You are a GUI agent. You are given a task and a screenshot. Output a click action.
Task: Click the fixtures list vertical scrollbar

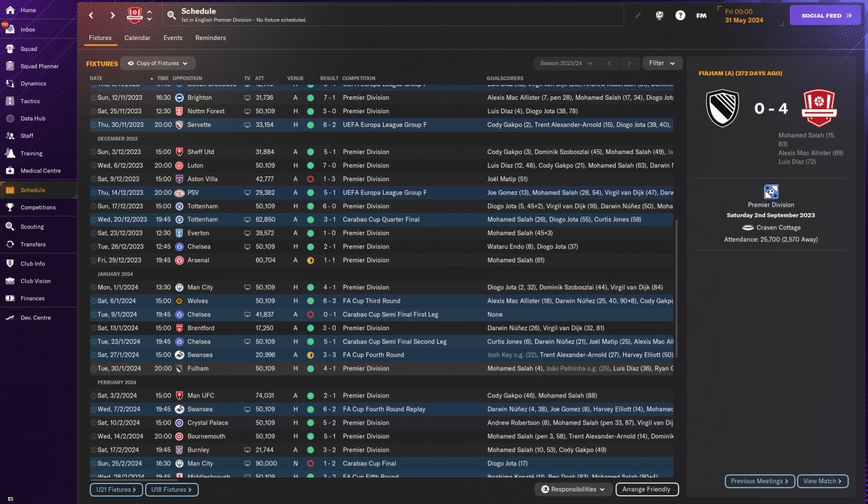(676, 288)
